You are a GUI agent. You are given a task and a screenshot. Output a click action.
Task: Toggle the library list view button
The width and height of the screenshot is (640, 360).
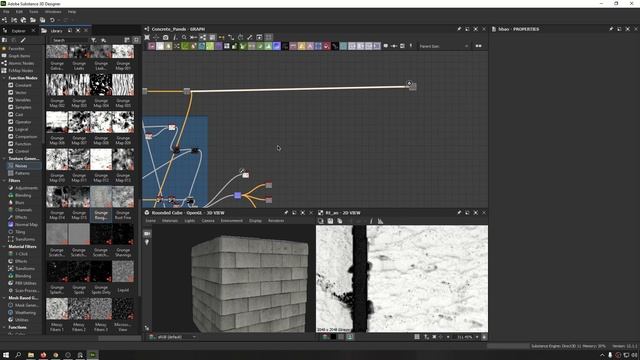point(127,40)
